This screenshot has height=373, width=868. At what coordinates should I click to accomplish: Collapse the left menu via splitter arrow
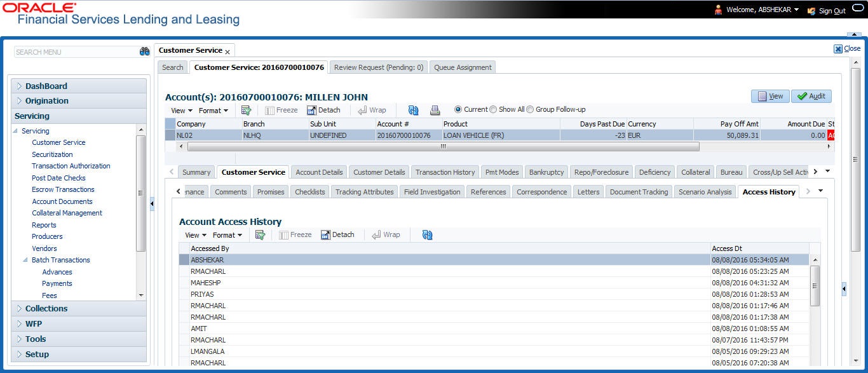tap(152, 203)
